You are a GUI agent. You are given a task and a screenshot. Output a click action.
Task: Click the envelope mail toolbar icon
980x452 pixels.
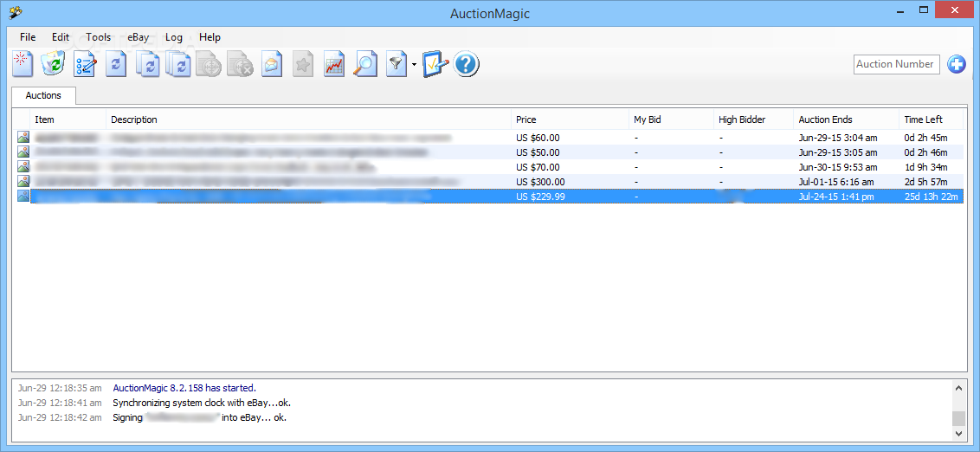point(272,64)
